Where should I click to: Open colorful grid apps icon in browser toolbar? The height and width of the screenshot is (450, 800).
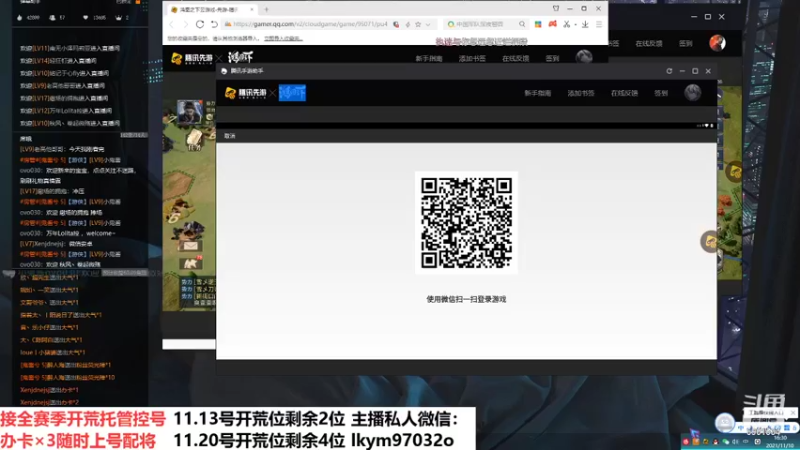(x=538, y=24)
